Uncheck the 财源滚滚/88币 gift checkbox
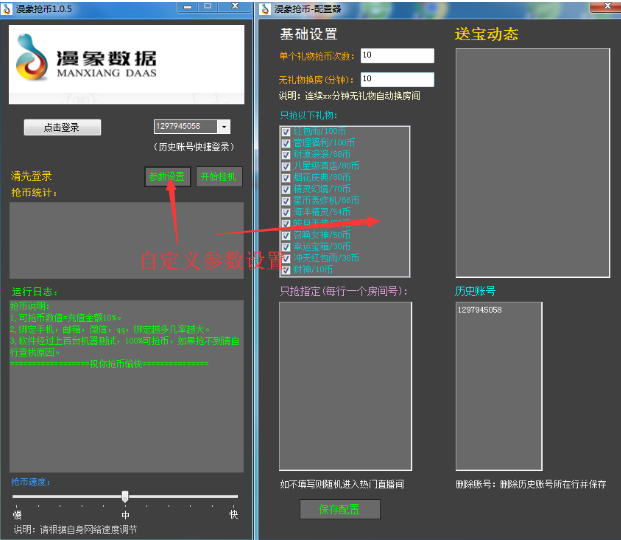This screenshot has width=621, height=540. 286,155
